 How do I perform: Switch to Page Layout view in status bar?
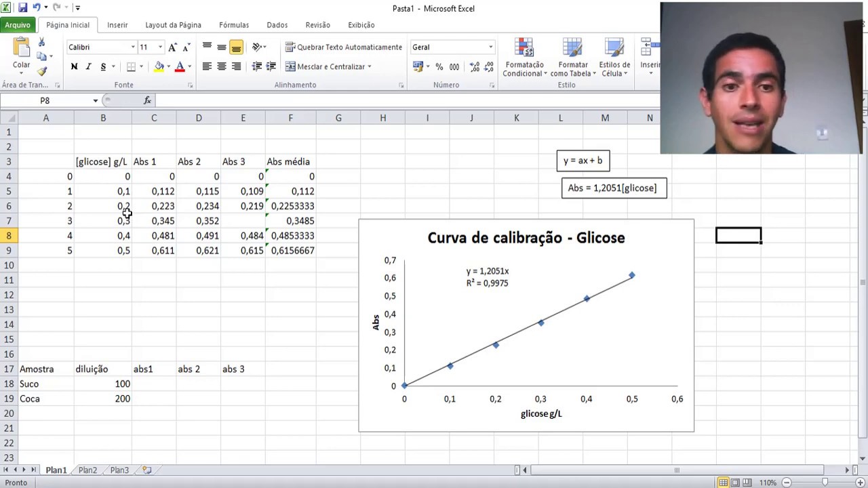(x=735, y=483)
